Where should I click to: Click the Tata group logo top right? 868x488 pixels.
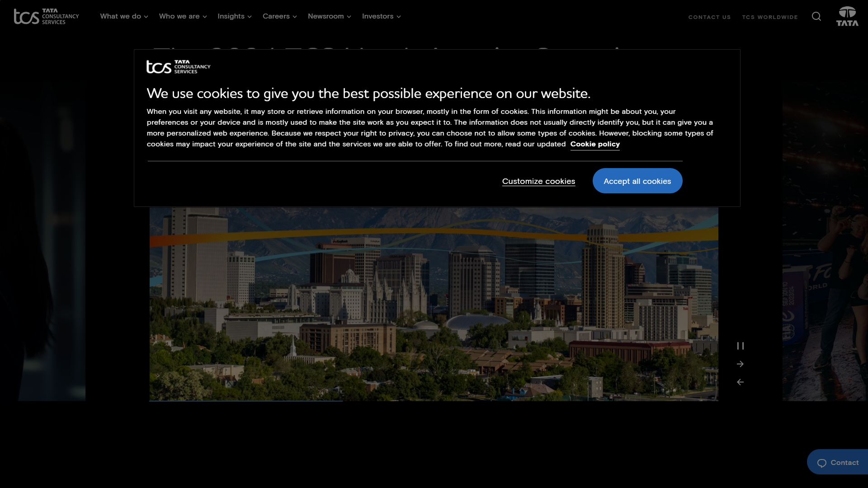point(847,16)
